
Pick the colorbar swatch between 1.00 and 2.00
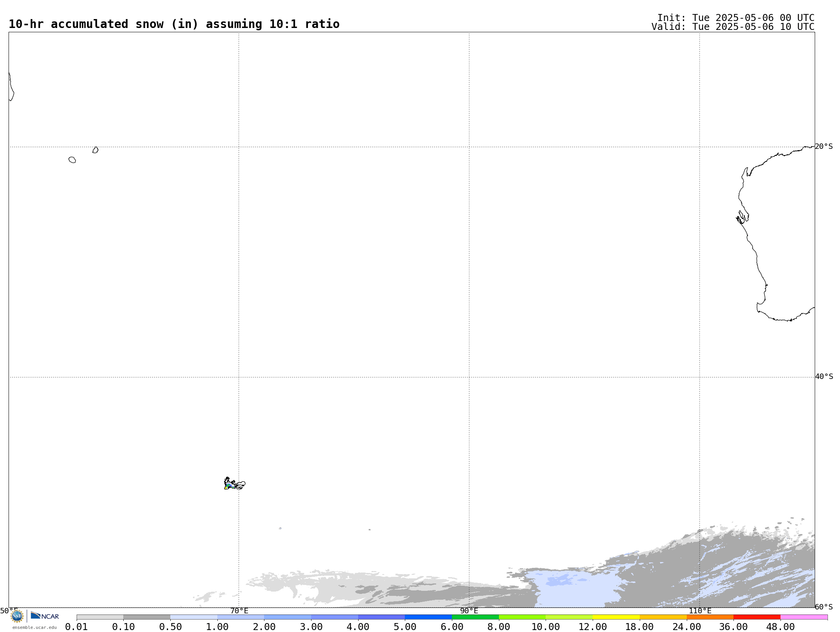click(241, 617)
